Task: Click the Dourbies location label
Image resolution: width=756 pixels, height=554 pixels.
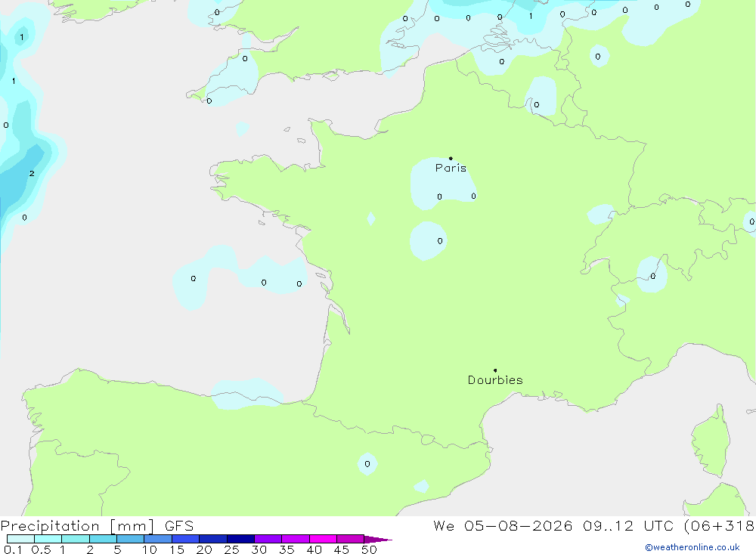Action: tap(495, 380)
